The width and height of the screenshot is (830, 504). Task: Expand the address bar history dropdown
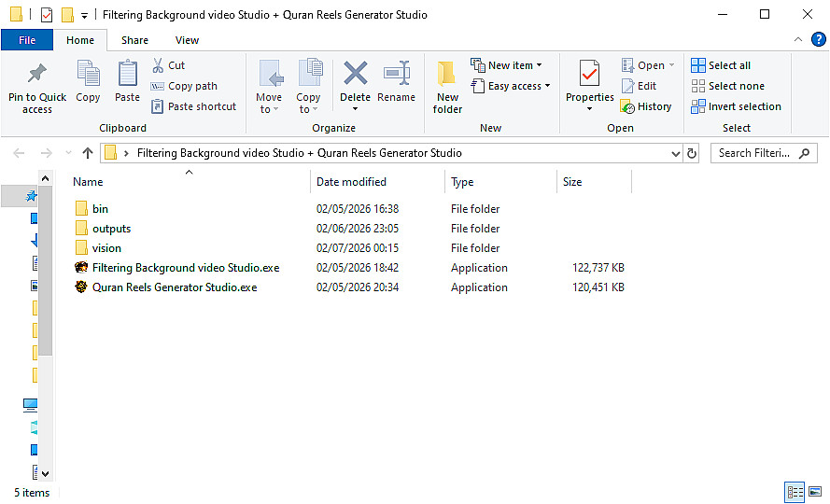coord(675,153)
